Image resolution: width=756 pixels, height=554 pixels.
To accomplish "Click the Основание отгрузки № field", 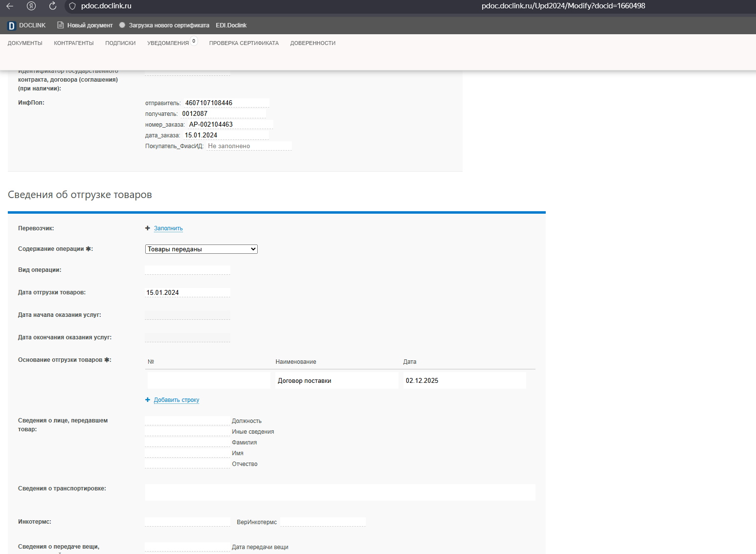I will click(209, 380).
